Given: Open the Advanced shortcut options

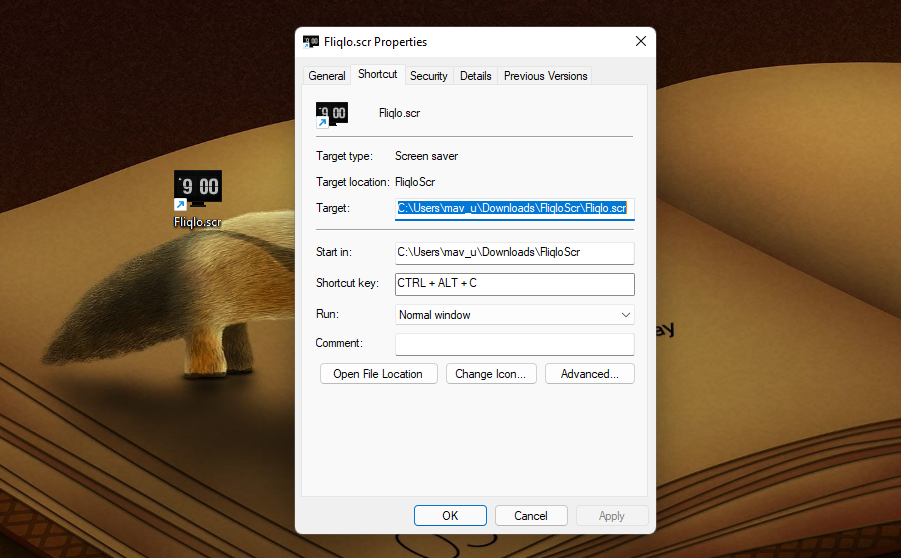Looking at the screenshot, I should pos(590,374).
